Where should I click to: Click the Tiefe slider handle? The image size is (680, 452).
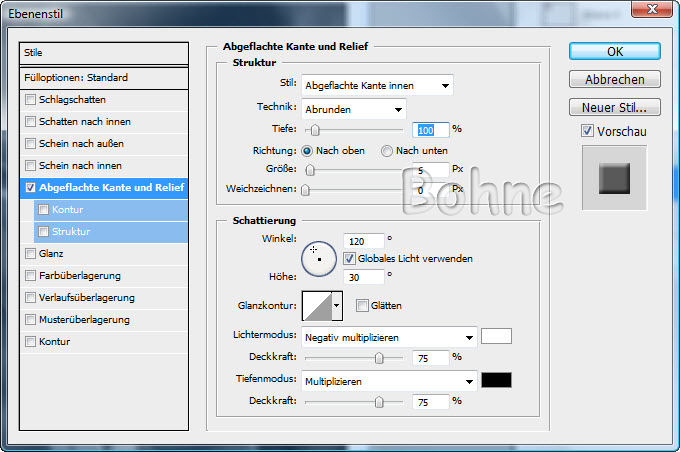coord(315,130)
